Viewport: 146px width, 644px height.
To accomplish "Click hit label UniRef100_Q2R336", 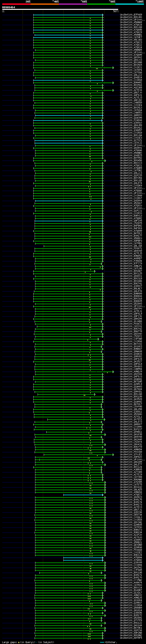I will pyautogui.click(x=131, y=512).
